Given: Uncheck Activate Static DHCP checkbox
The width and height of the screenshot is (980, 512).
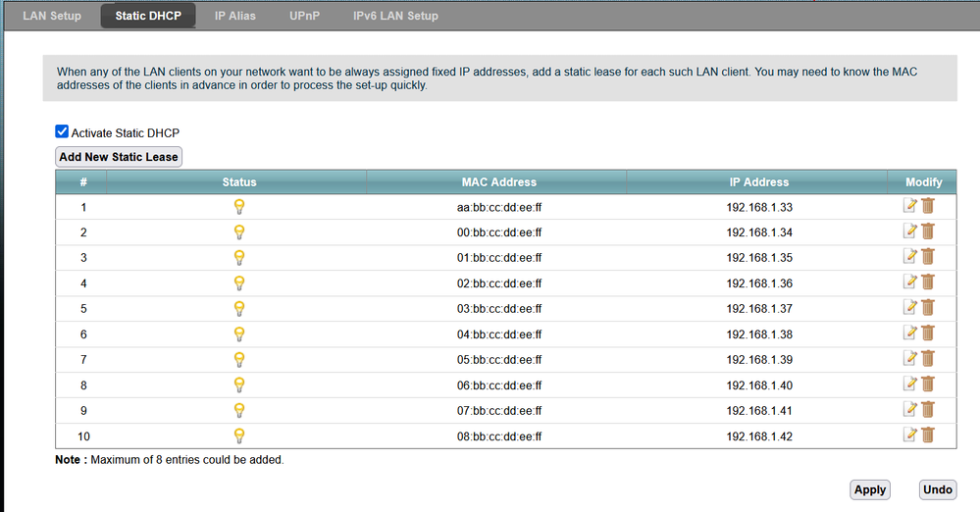Looking at the screenshot, I should click(63, 132).
